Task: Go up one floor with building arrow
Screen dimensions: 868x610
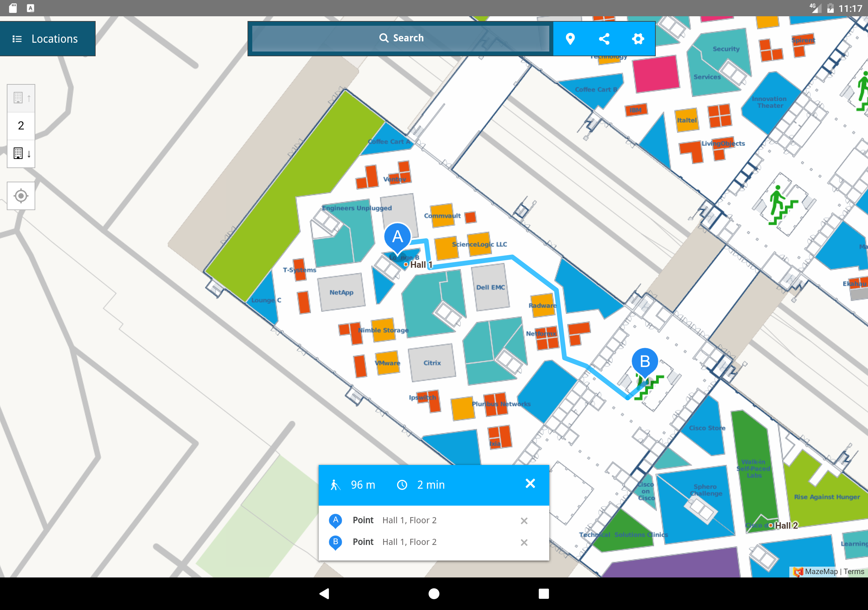Action: (x=21, y=98)
